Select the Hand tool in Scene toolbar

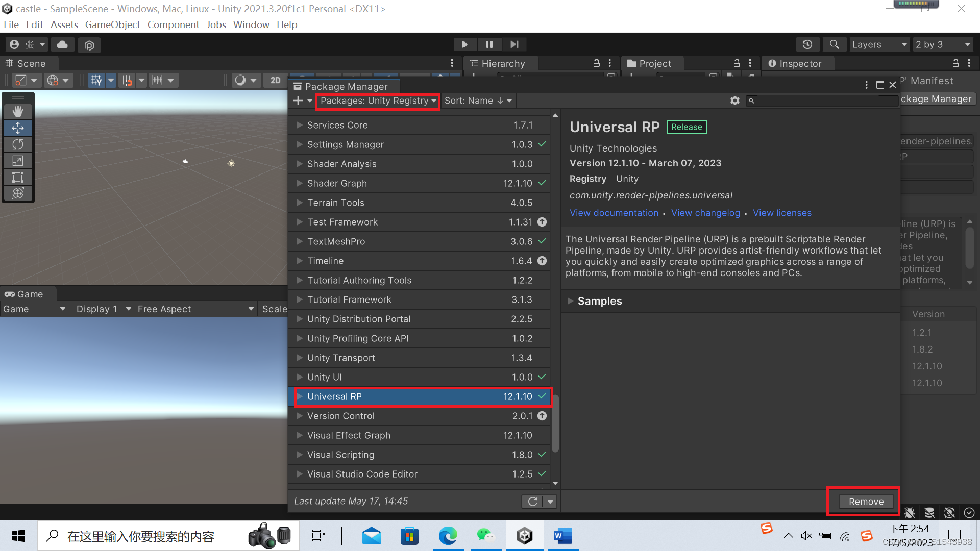click(18, 111)
